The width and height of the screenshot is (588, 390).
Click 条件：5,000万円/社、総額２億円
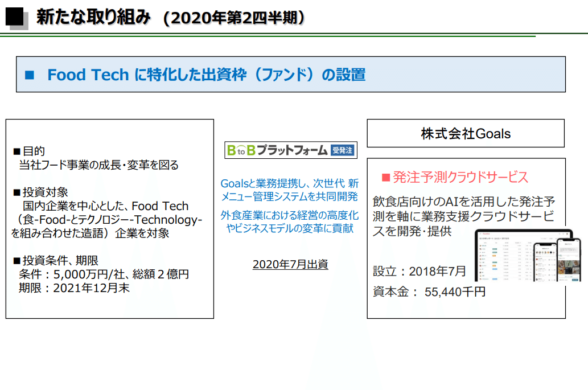[104, 274]
